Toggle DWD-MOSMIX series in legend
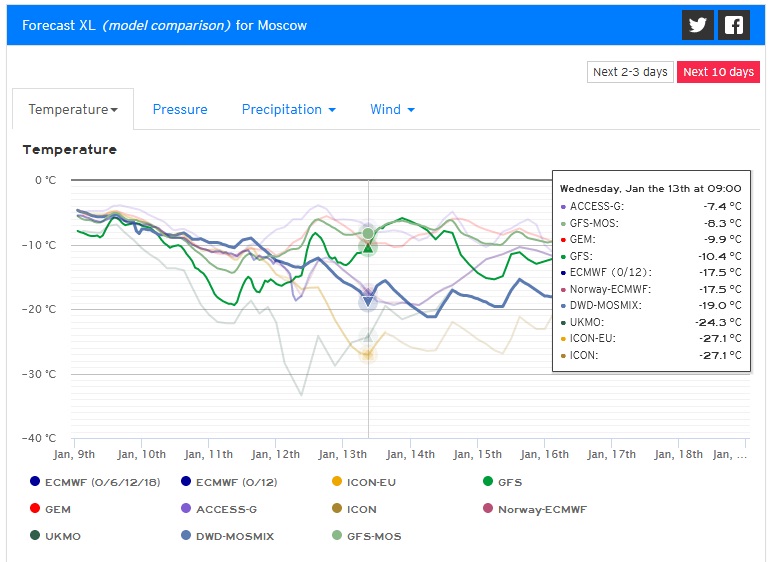 pyautogui.click(x=227, y=536)
